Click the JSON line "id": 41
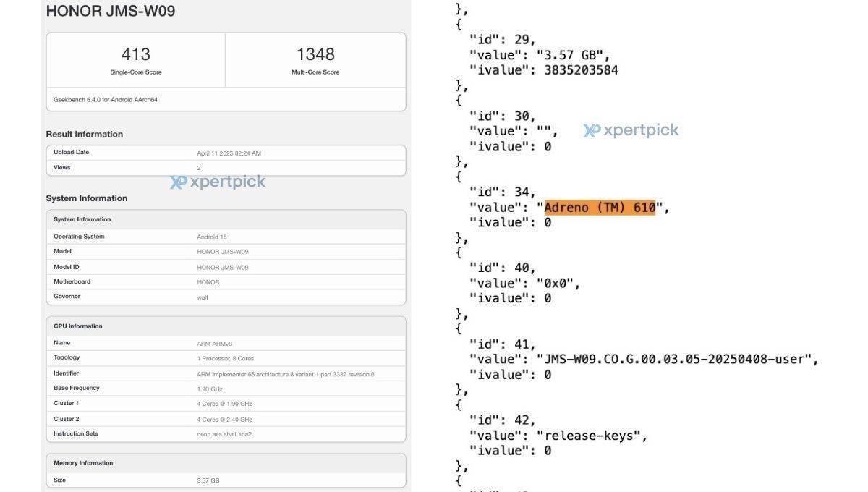This screenshot has height=492, width=868. coord(503,344)
